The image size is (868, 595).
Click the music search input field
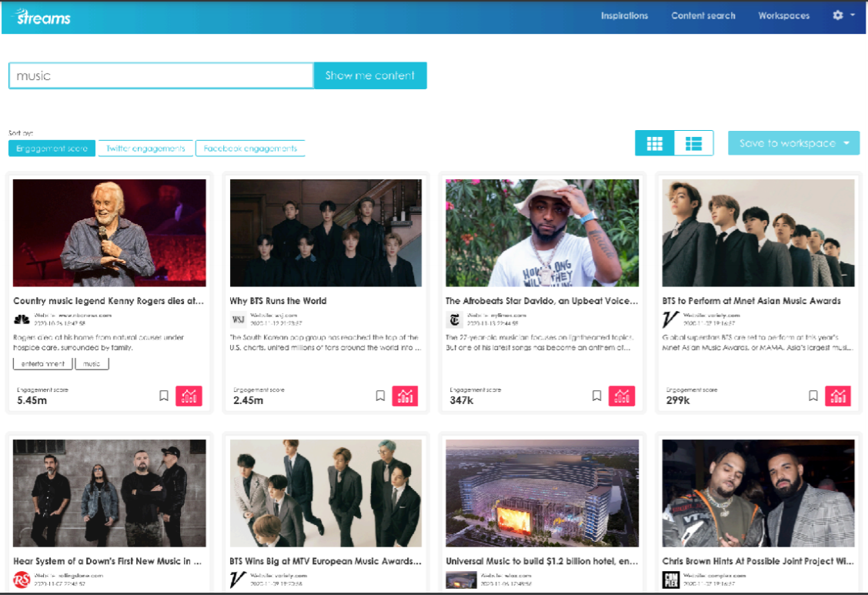161,75
